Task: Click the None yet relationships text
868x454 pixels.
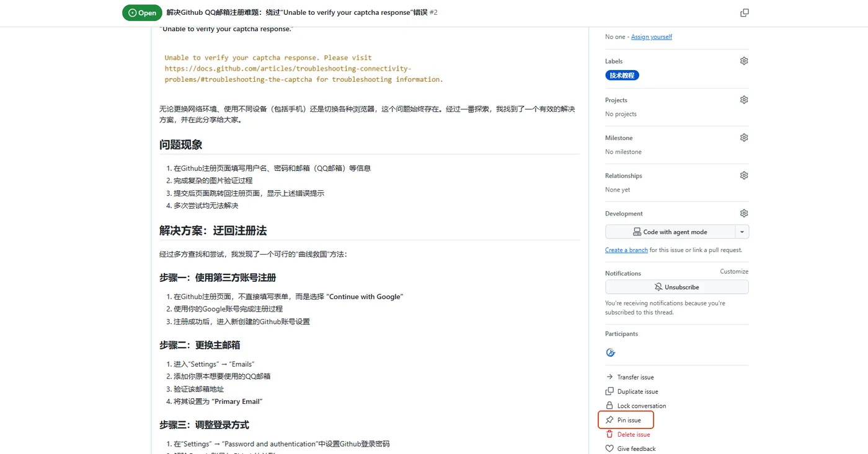Action: [618, 190]
